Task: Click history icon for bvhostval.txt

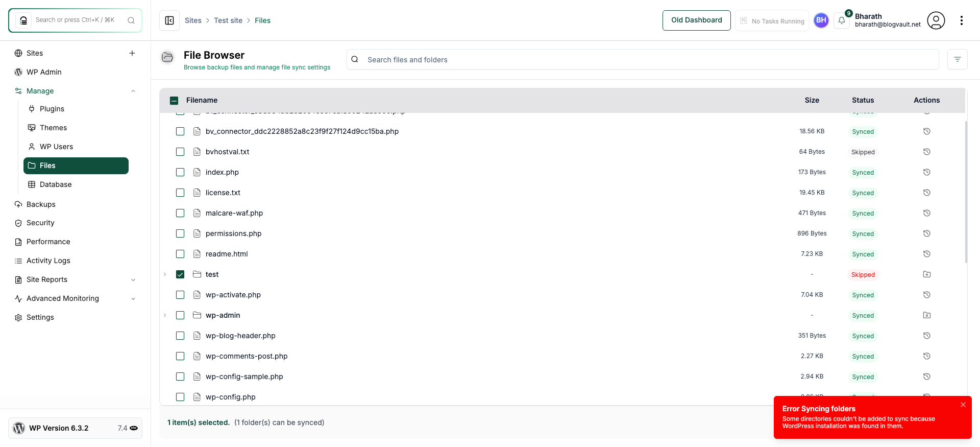Action: (x=927, y=152)
